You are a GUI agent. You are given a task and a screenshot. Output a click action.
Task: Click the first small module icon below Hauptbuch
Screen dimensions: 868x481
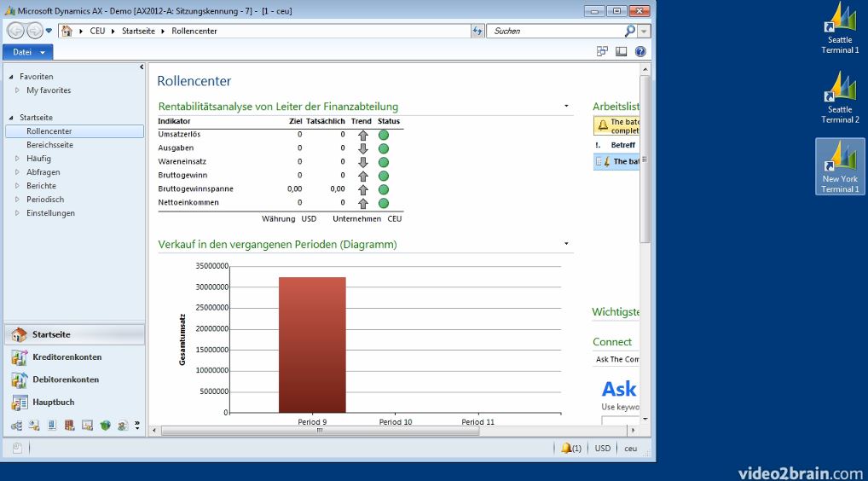click(16, 426)
